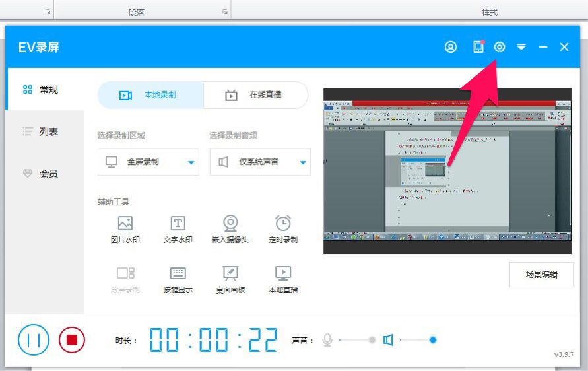Viewport: 588px width, 371px height.
Task: Open the 文字水印 tool
Action: [178, 229]
